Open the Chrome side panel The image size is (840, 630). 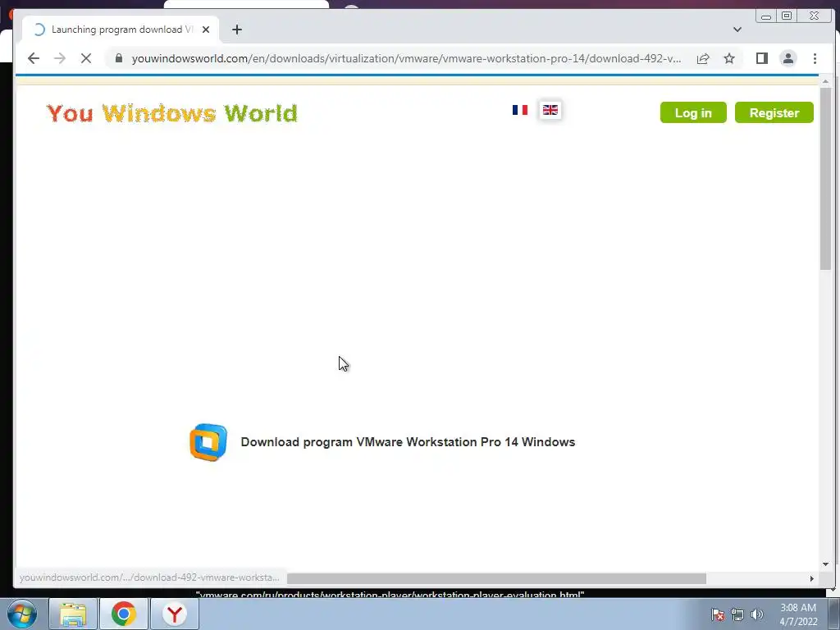pyautogui.click(x=762, y=58)
